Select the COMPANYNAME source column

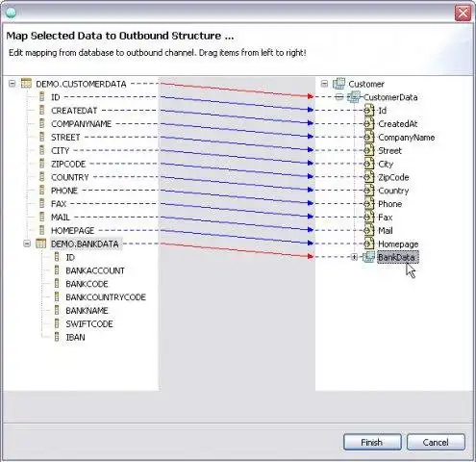point(81,124)
